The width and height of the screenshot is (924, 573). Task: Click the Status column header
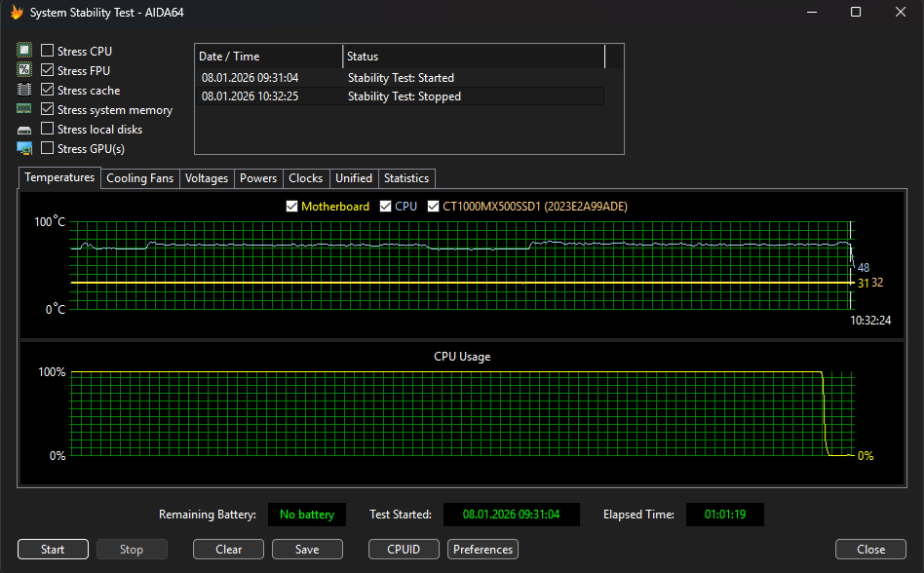coord(474,57)
